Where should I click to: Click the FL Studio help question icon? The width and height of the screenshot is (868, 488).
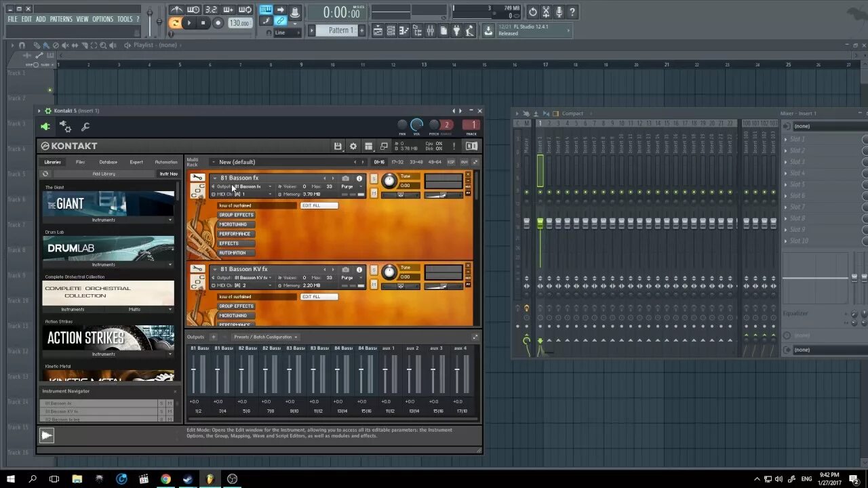pos(572,12)
